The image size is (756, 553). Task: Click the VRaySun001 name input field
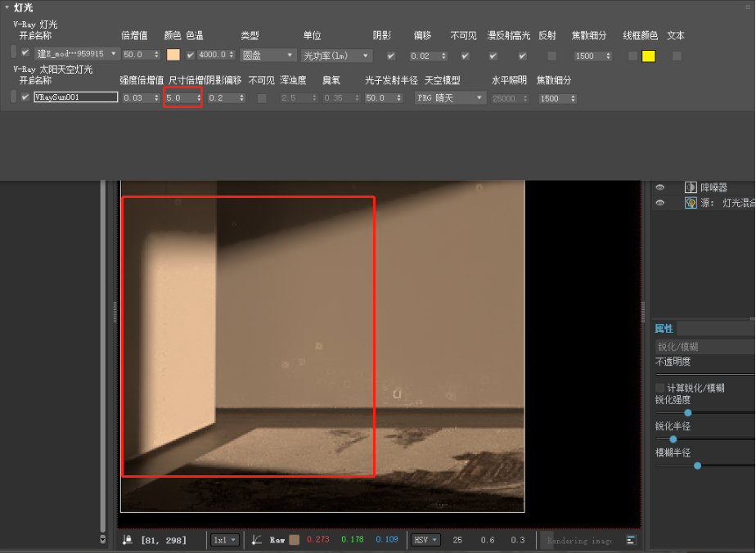tap(74, 97)
